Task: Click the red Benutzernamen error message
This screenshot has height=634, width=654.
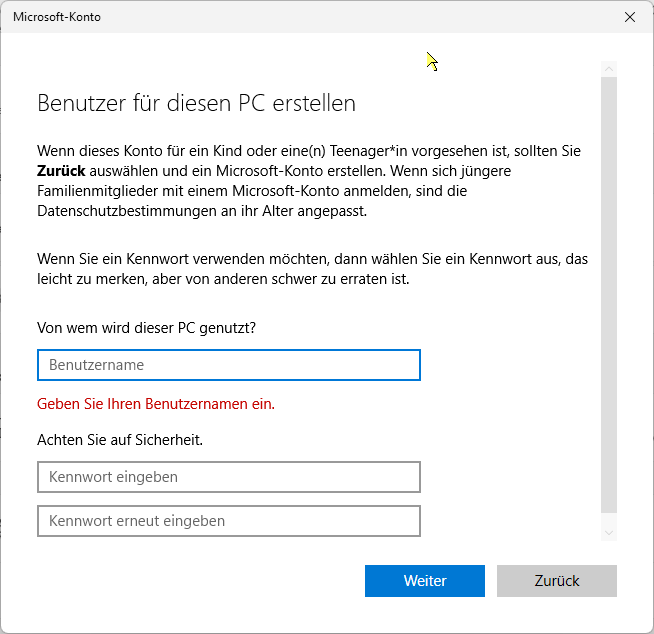Action: pos(155,404)
